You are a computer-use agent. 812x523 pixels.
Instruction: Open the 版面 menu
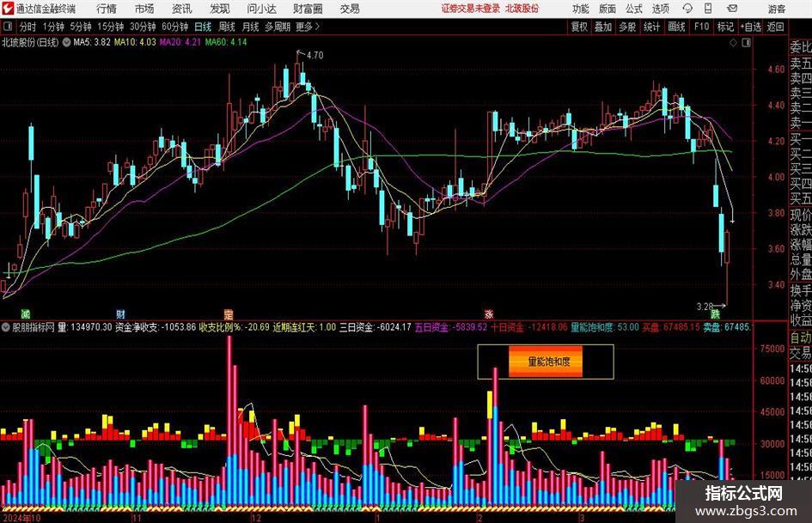point(607,9)
